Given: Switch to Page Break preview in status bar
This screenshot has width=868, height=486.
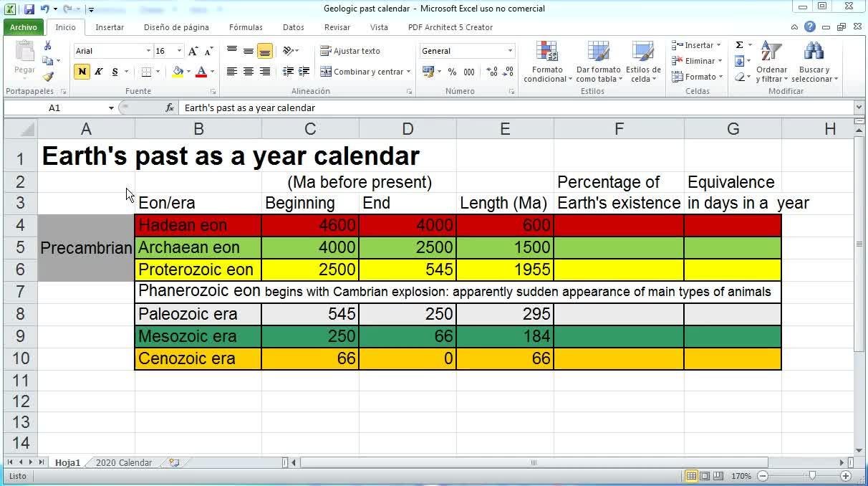Looking at the screenshot, I should coord(718,476).
